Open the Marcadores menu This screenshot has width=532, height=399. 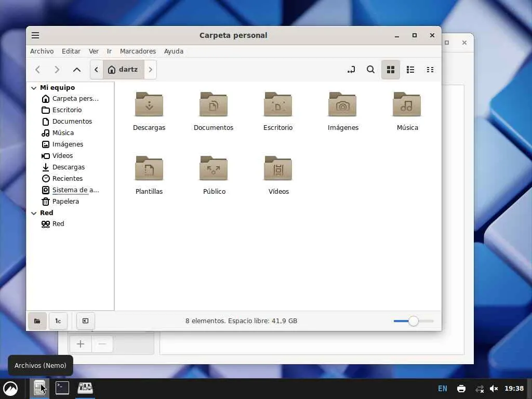click(x=138, y=51)
